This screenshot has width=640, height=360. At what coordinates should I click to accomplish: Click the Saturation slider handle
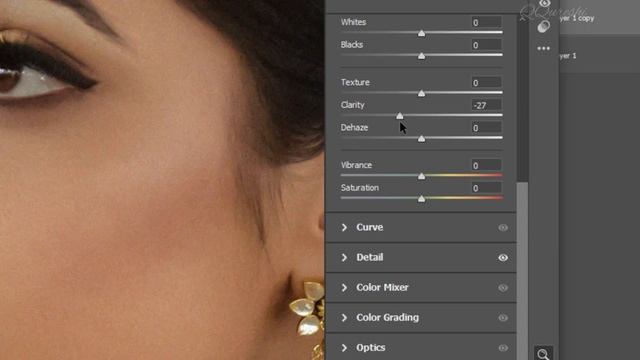pos(421,199)
